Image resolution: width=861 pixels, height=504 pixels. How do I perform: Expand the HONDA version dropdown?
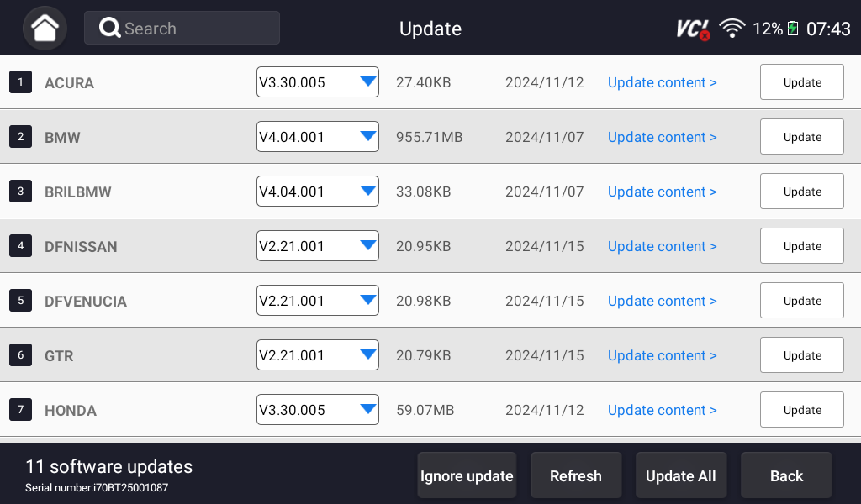[x=317, y=410]
